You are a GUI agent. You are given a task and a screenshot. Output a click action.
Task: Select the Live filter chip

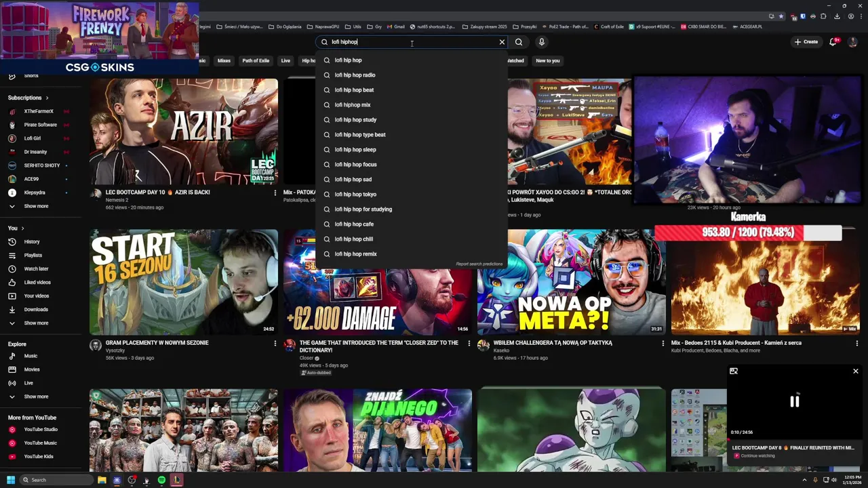[x=285, y=61]
